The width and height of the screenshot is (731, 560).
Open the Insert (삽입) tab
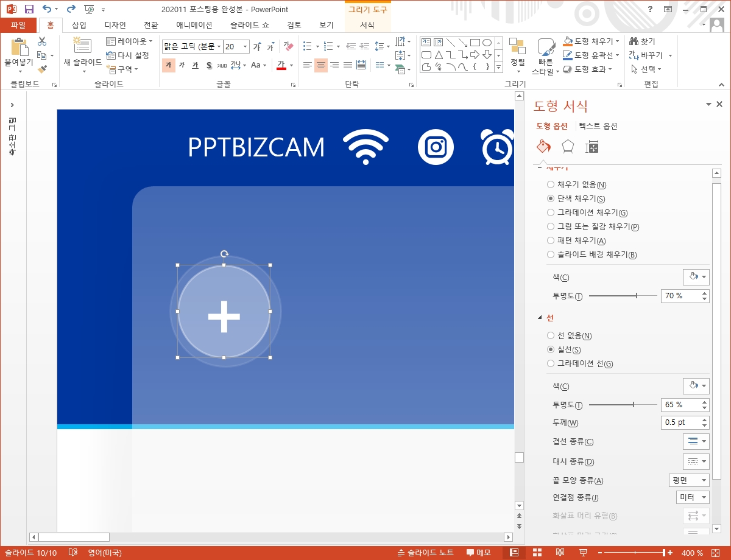point(79,25)
